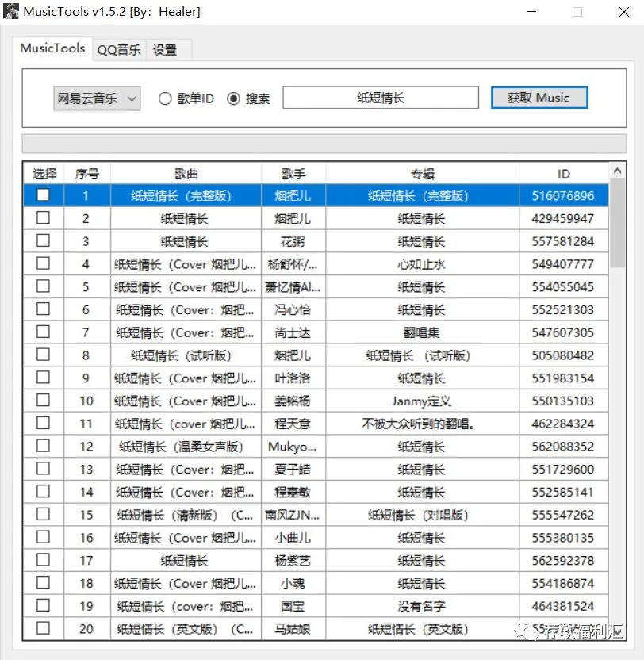The image size is (644, 660).
Task: Check the box for row 20 马姑娘
Action: [43, 628]
